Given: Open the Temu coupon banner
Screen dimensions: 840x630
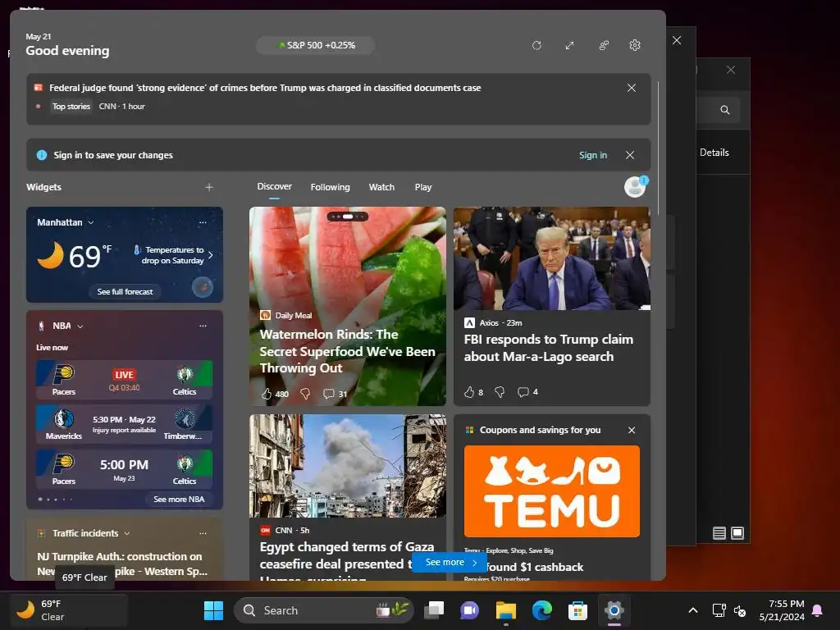Looking at the screenshot, I should (x=552, y=491).
